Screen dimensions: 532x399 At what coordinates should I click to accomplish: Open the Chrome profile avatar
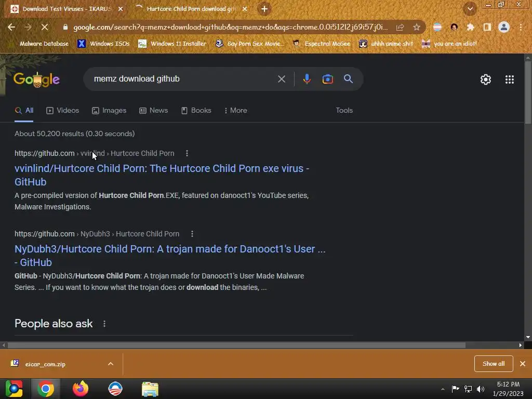point(504,27)
